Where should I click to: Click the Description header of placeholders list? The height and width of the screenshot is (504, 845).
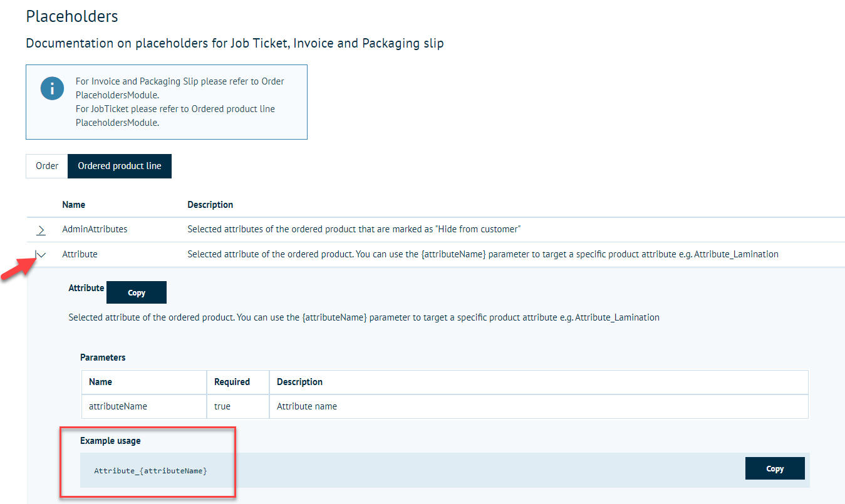pos(210,205)
